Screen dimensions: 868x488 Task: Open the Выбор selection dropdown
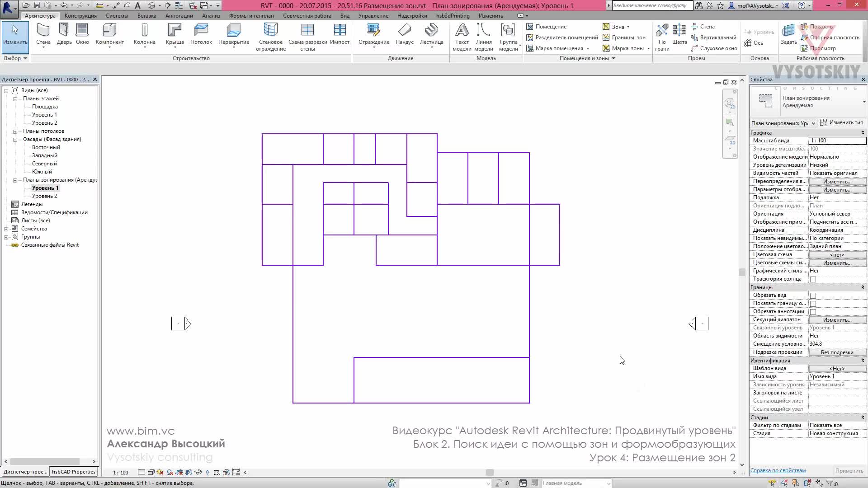(15, 58)
